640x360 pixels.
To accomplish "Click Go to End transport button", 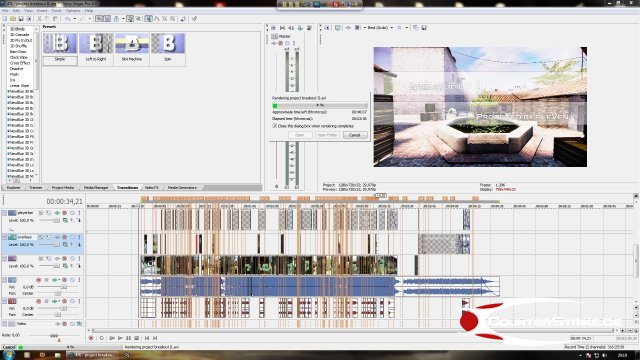I will (155, 338).
